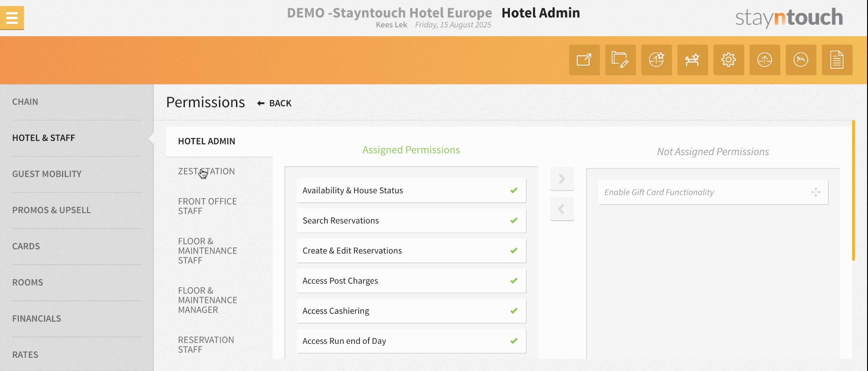
Task: Click the left chevron move button
Action: pyautogui.click(x=562, y=209)
